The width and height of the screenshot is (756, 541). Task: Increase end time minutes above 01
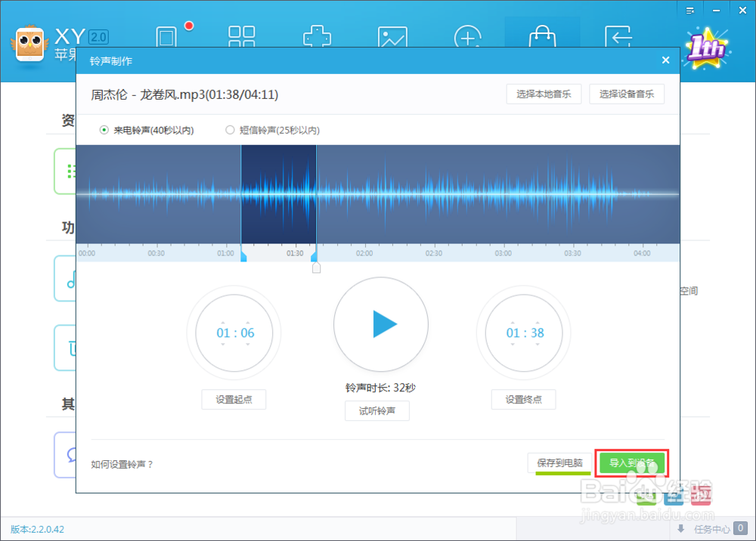point(513,323)
